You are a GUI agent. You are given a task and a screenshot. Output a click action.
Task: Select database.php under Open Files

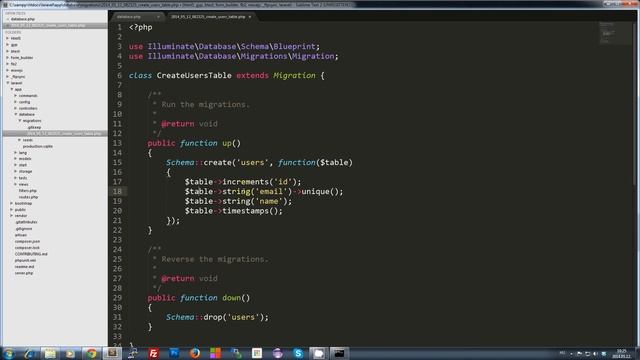[x=23, y=19]
